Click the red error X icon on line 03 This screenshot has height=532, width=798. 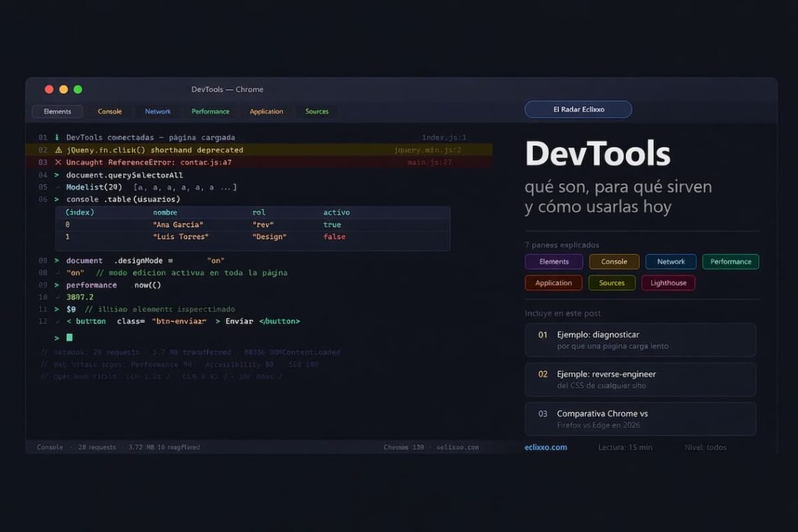point(58,162)
